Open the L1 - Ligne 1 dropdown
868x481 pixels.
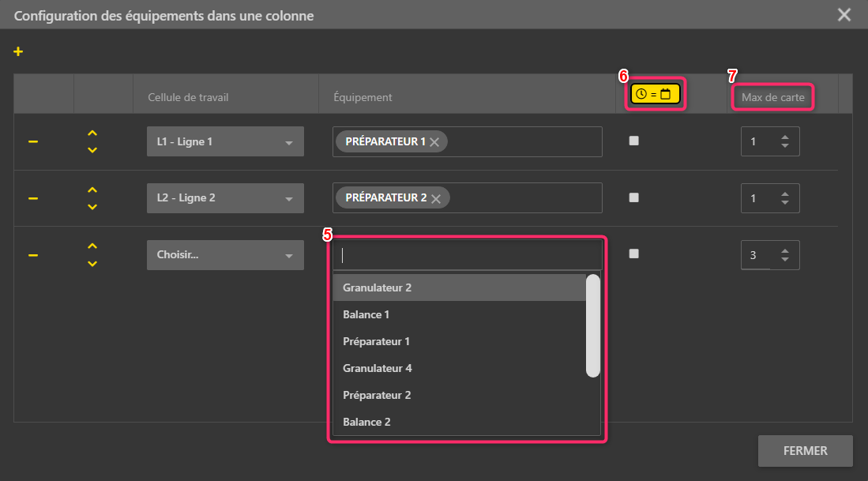point(225,142)
